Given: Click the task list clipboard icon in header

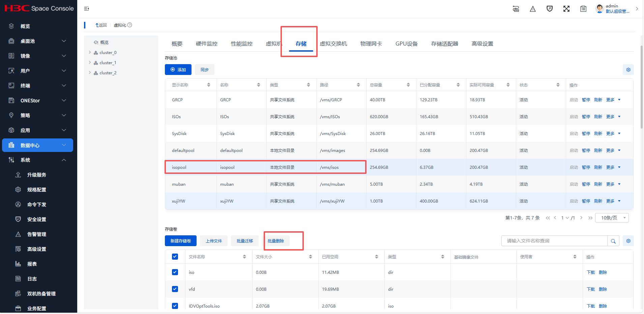Looking at the screenshot, I should (583, 9).
